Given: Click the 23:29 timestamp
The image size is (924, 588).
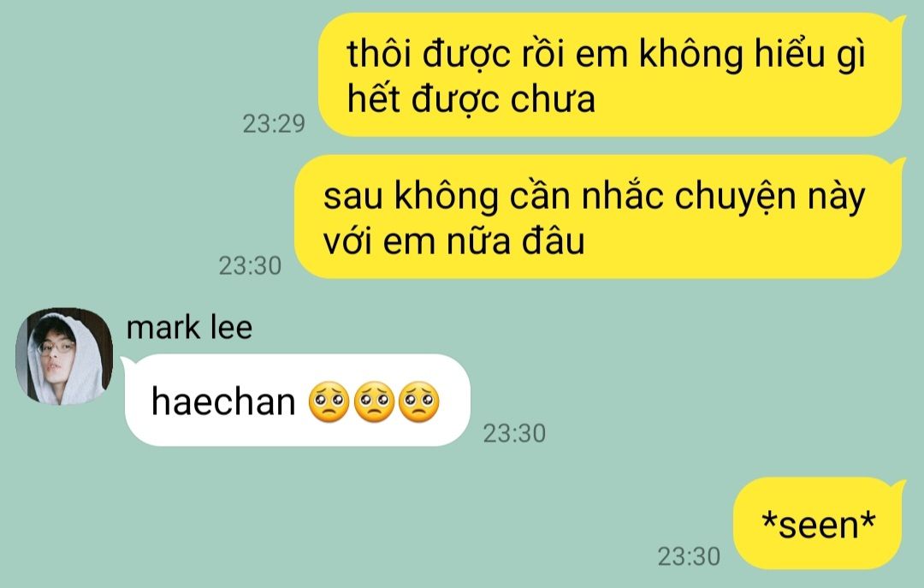Looking at the screenshot, I should pos(274,124).
